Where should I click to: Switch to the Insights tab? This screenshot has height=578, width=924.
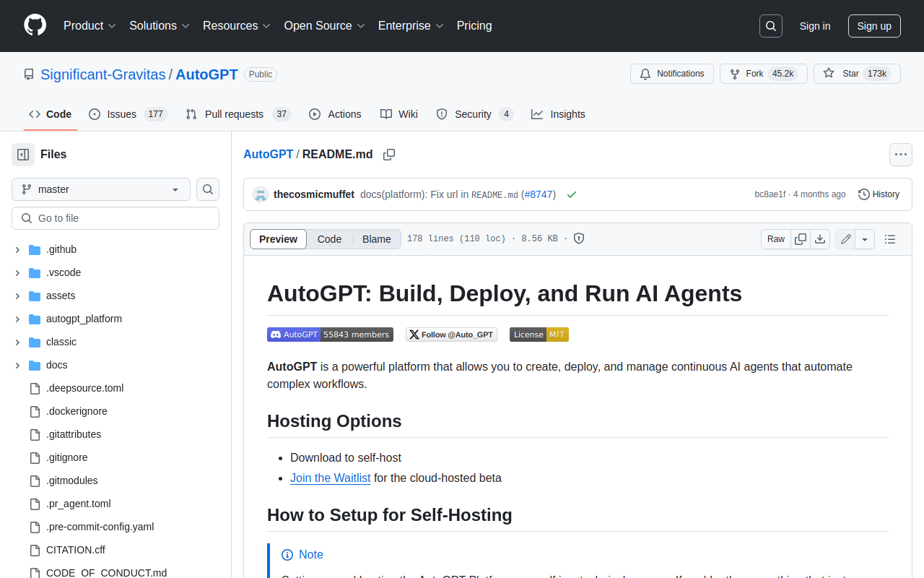558,114
